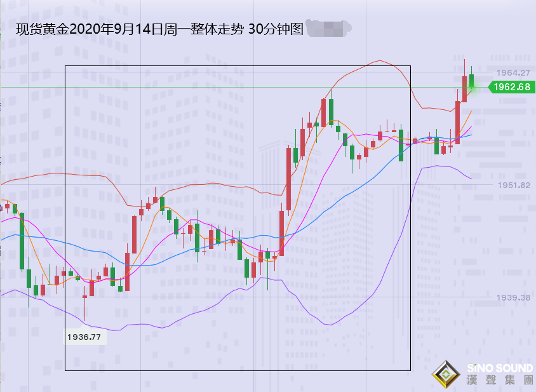Click the green 1962.68 current price tag
536x392 pixels.
point(511,87)
